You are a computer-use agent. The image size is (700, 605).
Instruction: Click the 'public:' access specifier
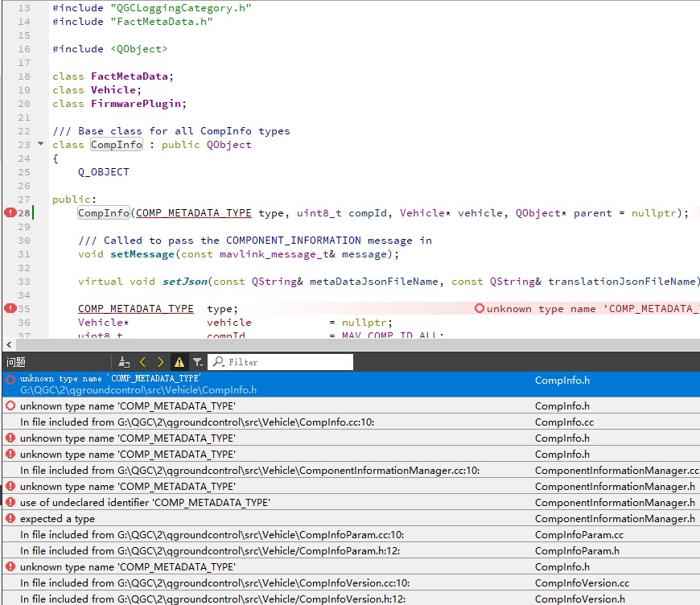74,200
